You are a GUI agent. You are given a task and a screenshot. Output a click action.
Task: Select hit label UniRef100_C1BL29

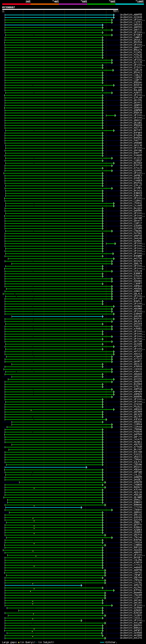coord(131,70)
